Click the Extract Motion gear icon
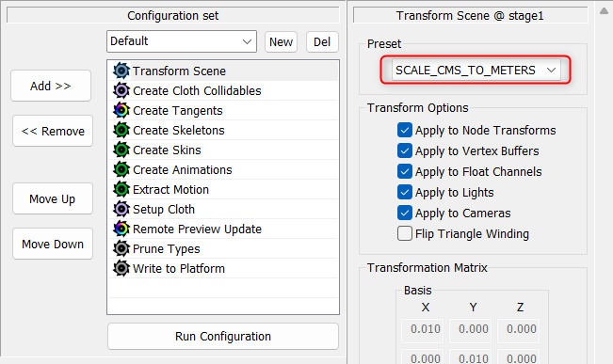 (x=121, y=189)
